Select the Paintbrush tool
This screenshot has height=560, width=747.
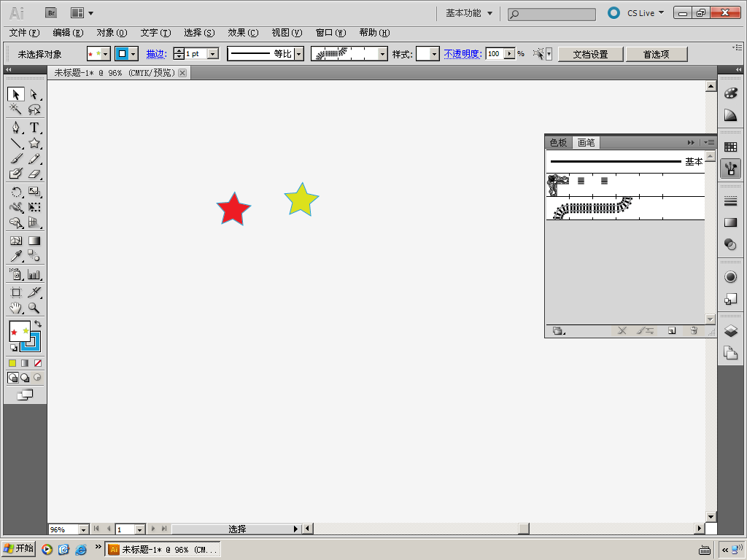coord(16,158)
